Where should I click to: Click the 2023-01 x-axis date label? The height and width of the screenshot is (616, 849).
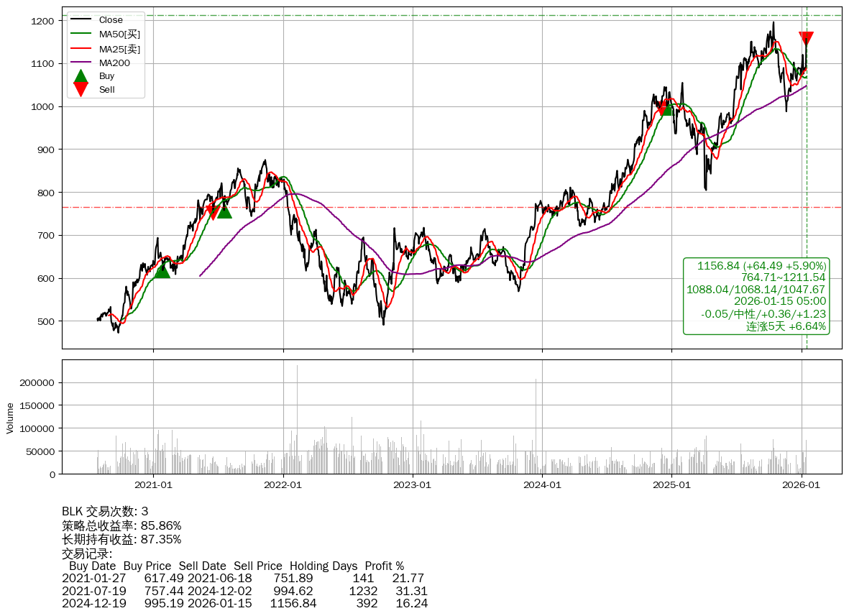[413, 485]
